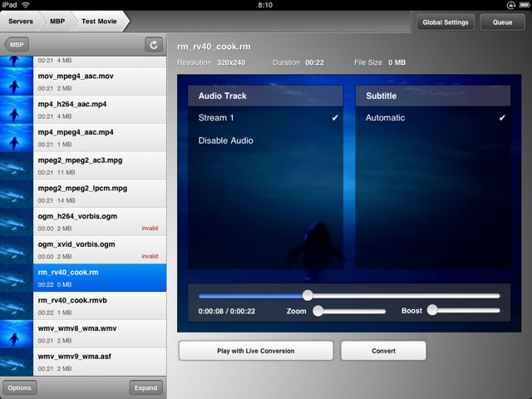The image size is (532, 399).
Task: Open Global Settings
Action: click(x=446, y=22)
